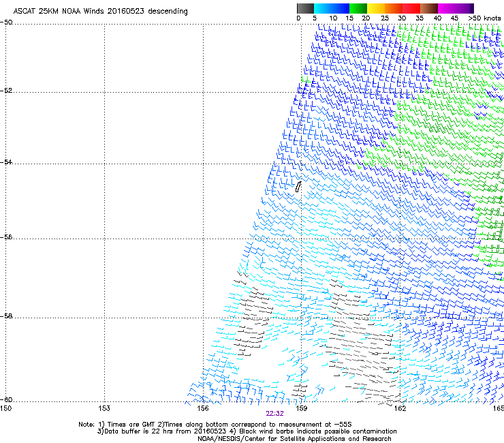Click the legend label '25'
Viewport: 504px width, 443px height.
coord(385,18)
